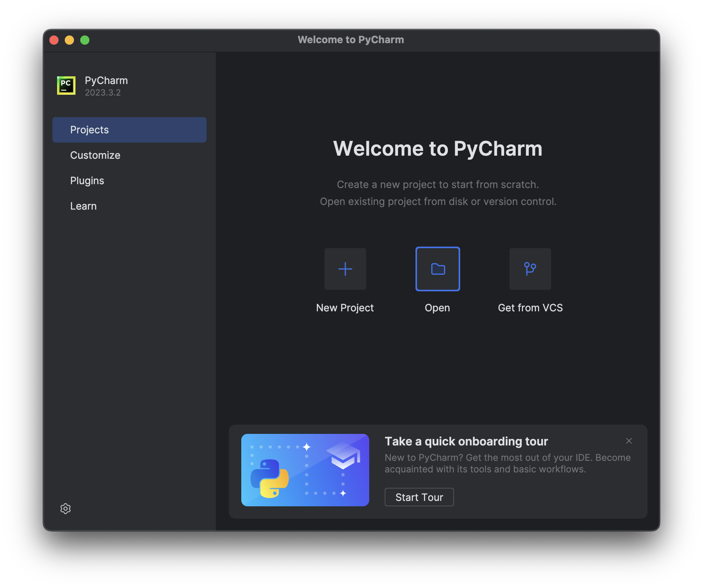703x588 pixels.
Task: Click the Start Tour button
Action: [x=419, y=497]
